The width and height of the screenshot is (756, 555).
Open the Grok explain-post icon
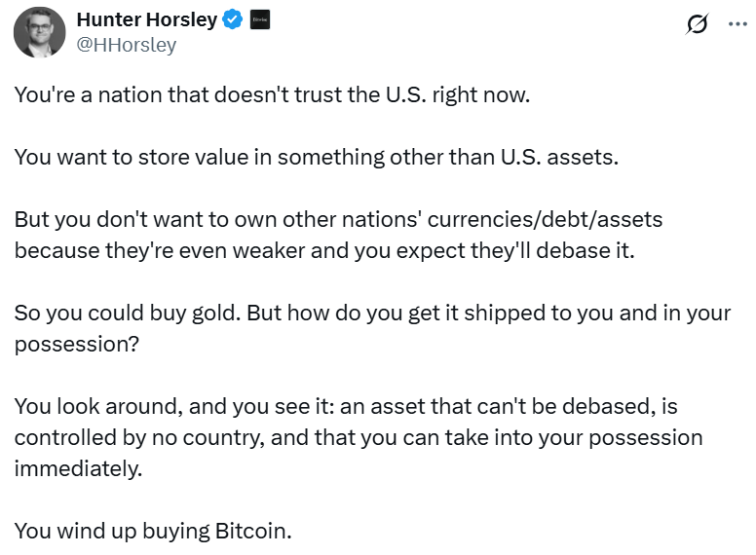pos(697,24)
